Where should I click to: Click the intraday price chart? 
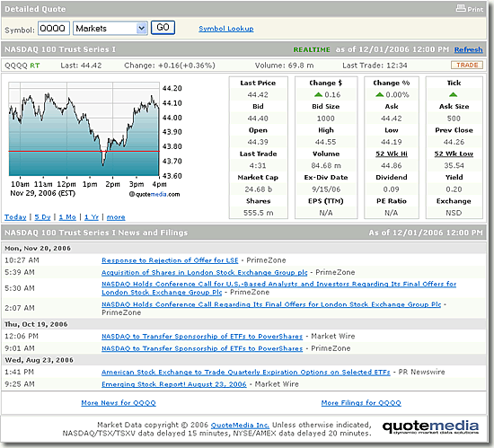[x=84, y=128]
